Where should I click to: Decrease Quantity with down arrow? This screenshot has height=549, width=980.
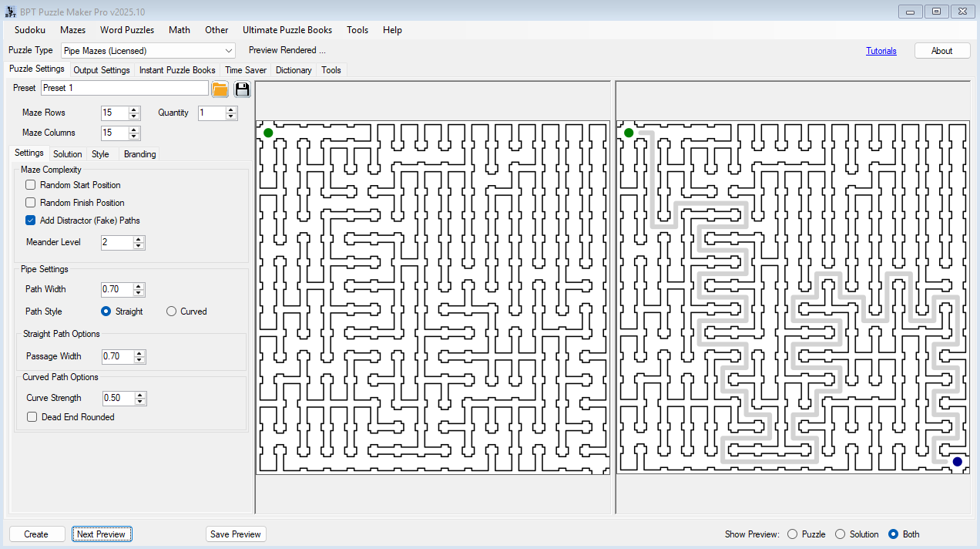[231, 116]
